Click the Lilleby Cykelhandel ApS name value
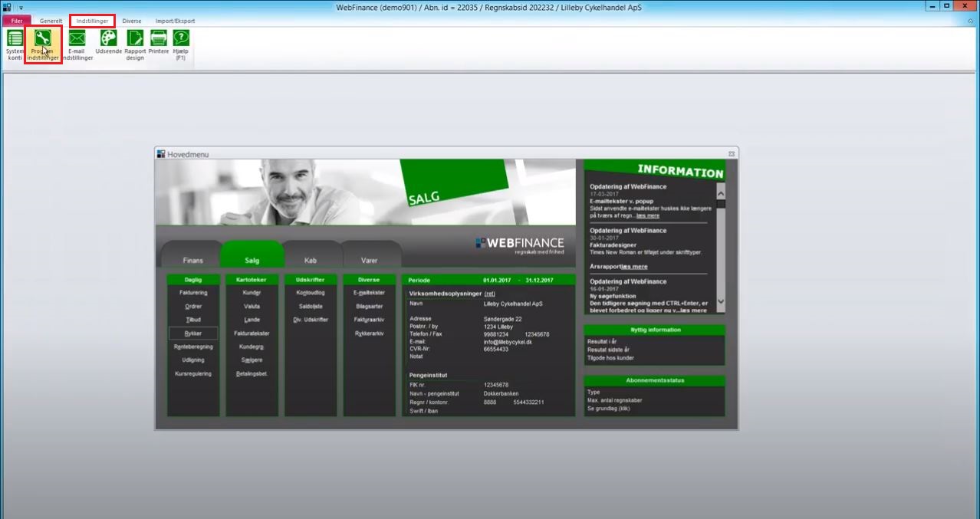This screenshot has height=519, width=980. coord(513,304)
